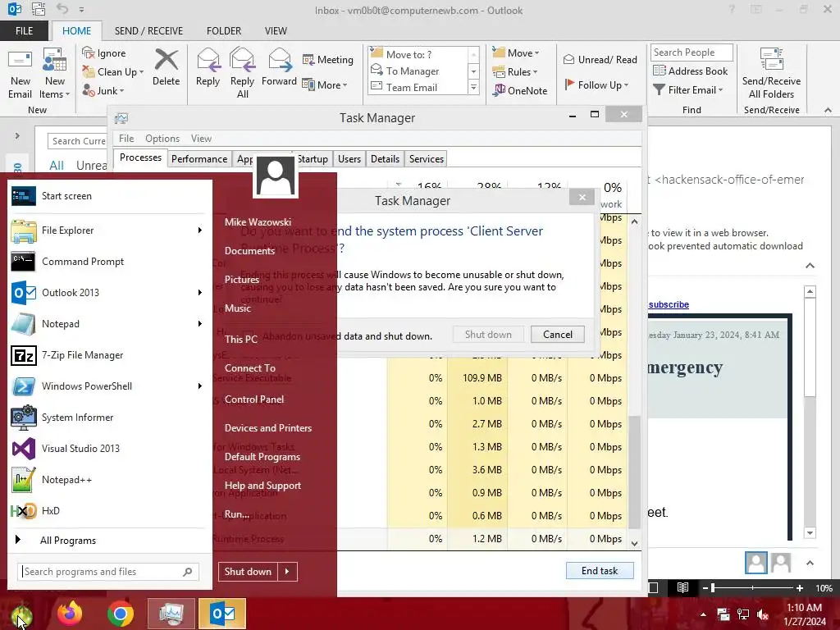Open the Rules dropdown
The image size is (840, 630).
[515, 72]
